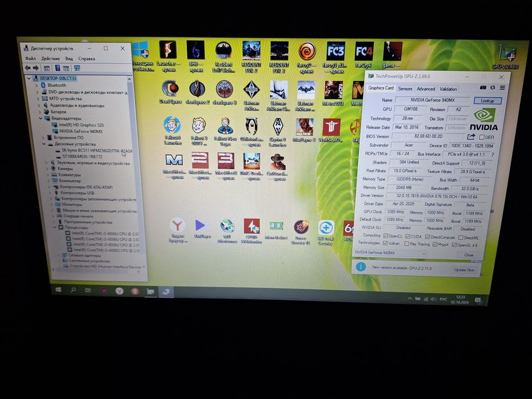Screen dimensions: 532x399
Task: Select the Resident Evil 2 desktop icon
Action: click(x=251, y=56)
